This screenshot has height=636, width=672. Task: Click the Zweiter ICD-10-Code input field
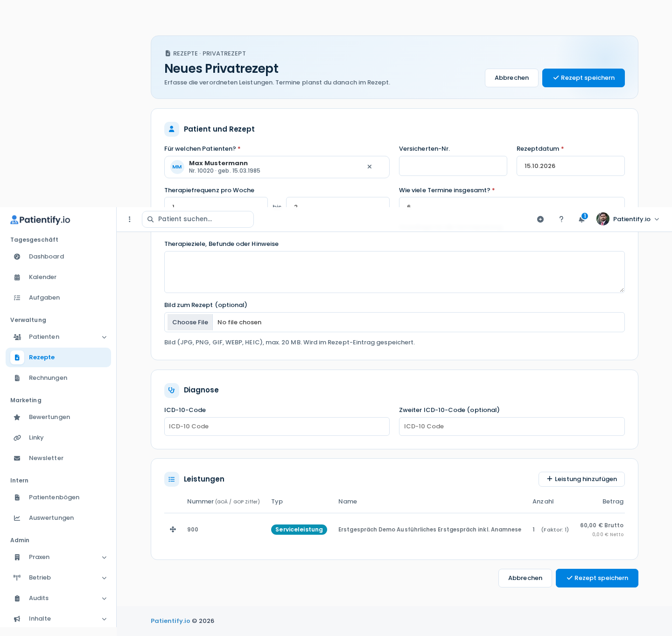click(x=511, y=426)
